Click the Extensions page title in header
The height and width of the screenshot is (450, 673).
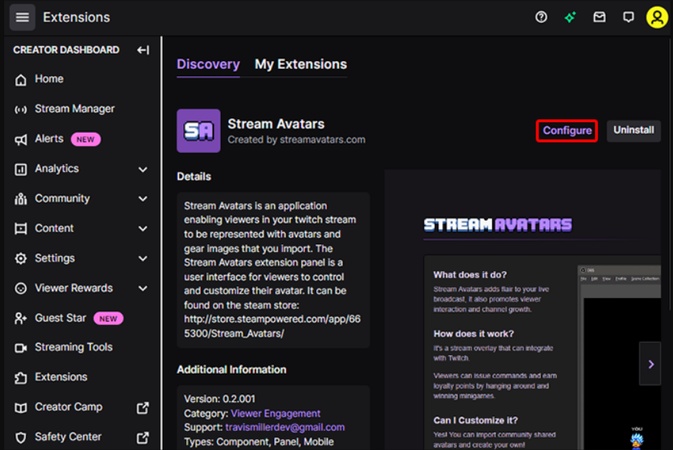76,18
